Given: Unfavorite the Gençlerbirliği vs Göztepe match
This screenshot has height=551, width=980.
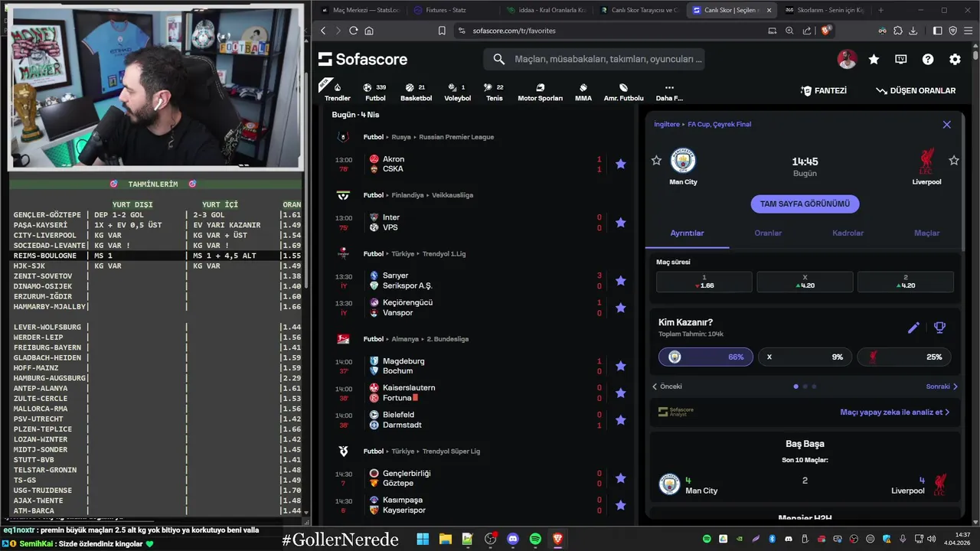Looking at the screenshot, I should [x=620, y=478].
